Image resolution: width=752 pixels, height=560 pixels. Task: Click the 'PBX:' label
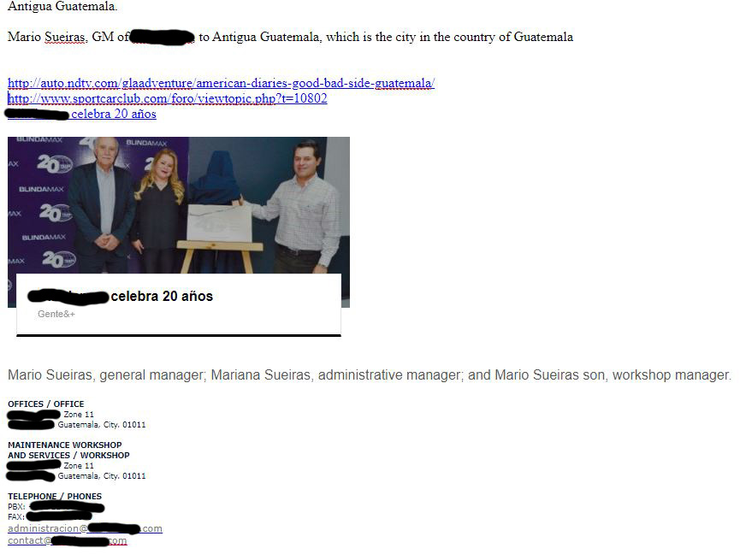(16, 507)
